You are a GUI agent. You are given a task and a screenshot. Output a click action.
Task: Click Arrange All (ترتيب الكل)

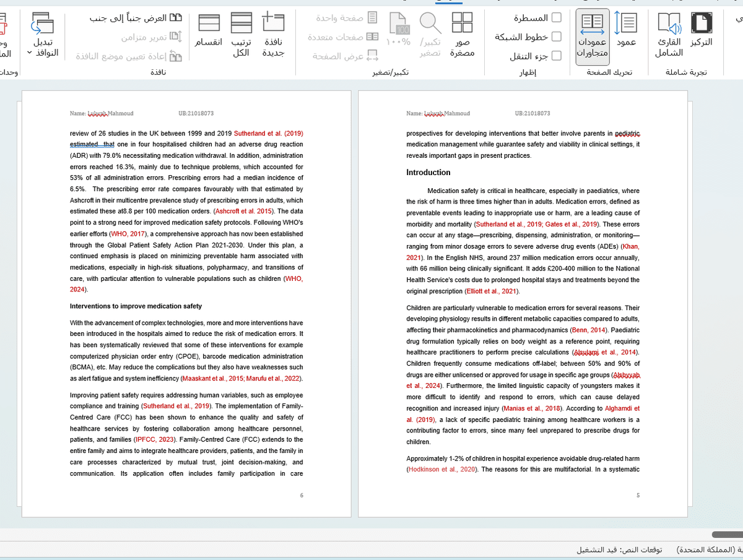click(241, 35)
